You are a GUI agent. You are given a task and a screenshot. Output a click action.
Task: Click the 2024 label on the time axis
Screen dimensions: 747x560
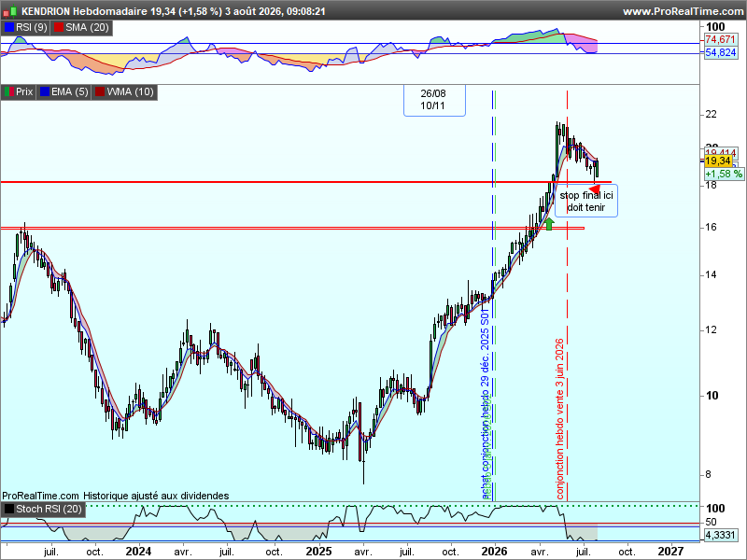[x=138, y=552]
